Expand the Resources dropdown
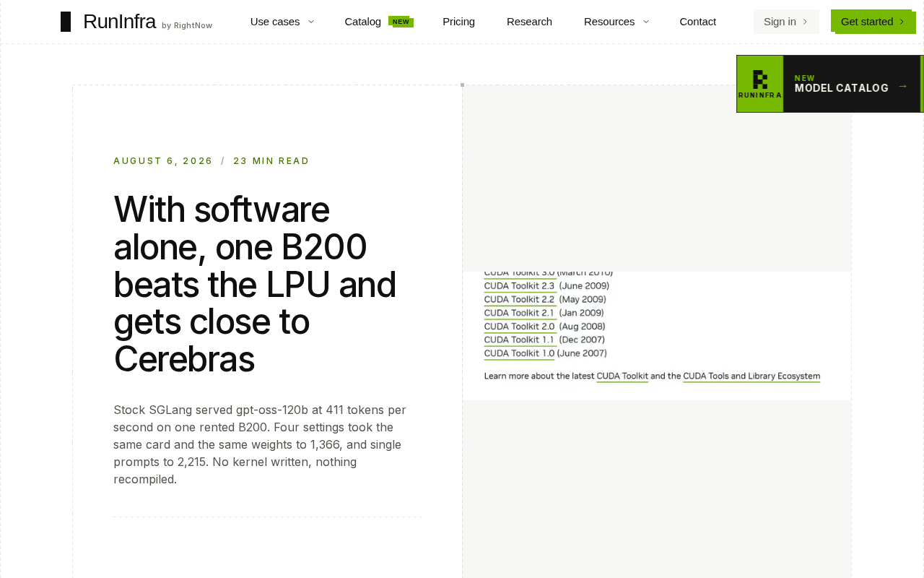 (616, 22)
